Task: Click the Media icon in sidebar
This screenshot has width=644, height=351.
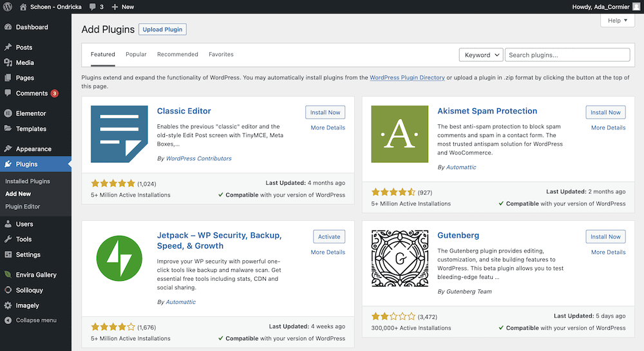Action: 8,62
